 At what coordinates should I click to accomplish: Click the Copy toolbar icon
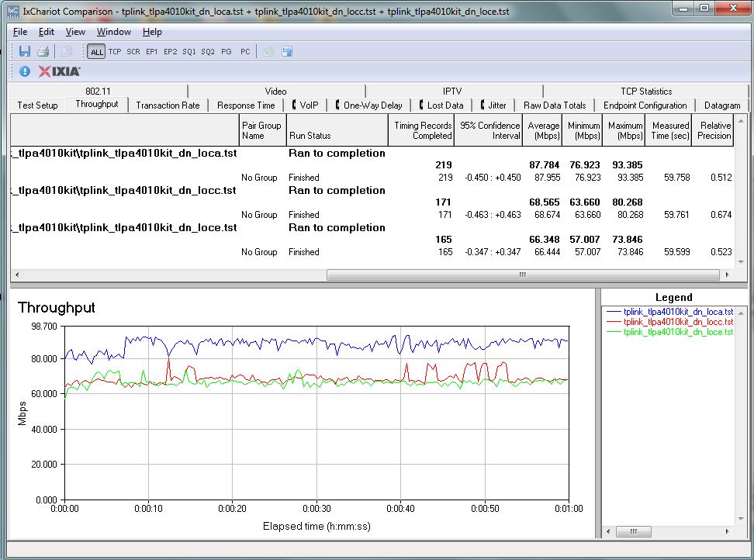point(67,51)
